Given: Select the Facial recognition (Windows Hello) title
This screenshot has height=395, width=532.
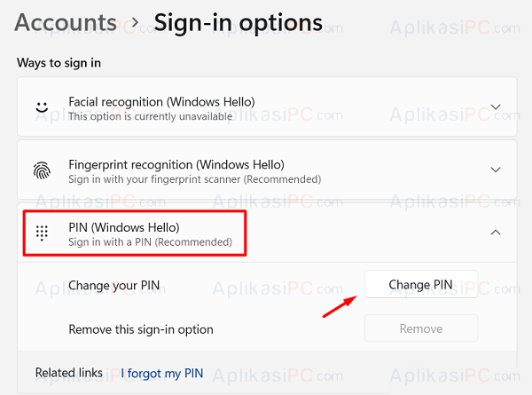Looking at the screenshot, I should click(x=161, y=102).
